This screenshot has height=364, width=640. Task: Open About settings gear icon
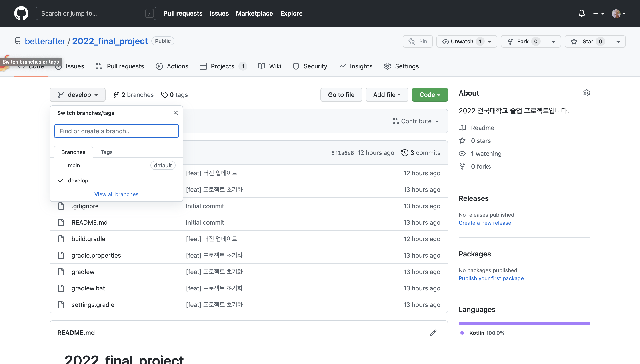pyautogui.click(x=586, y=93)
